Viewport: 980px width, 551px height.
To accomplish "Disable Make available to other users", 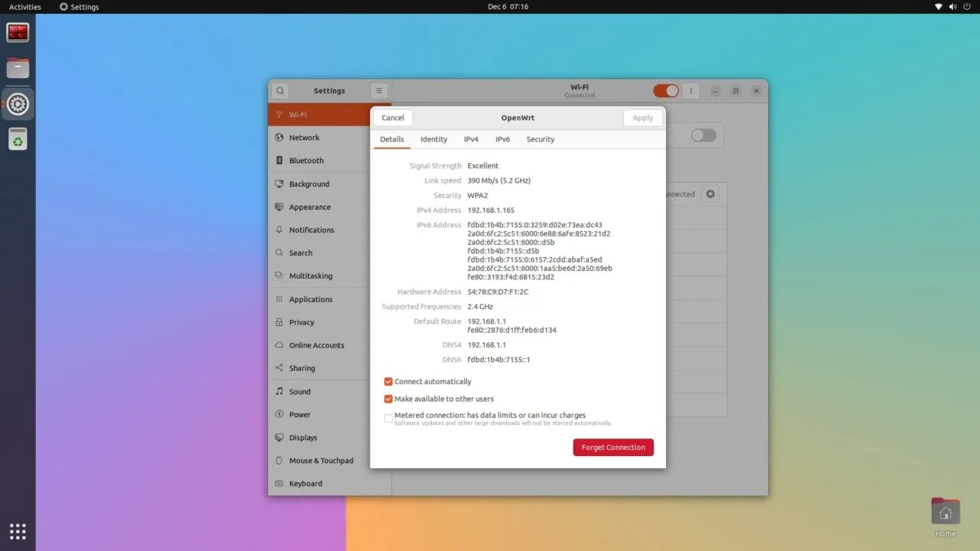I will pos(388,398).
